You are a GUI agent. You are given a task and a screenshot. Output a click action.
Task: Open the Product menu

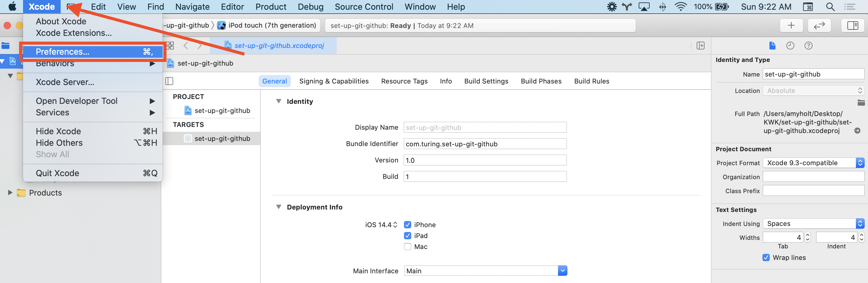click(271, 6)
